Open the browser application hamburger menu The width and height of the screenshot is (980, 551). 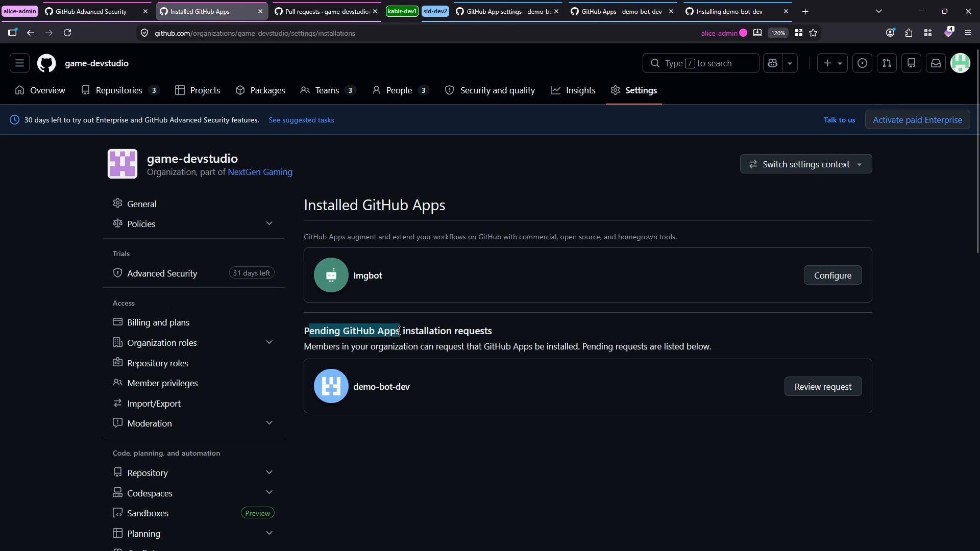point(968,33)
